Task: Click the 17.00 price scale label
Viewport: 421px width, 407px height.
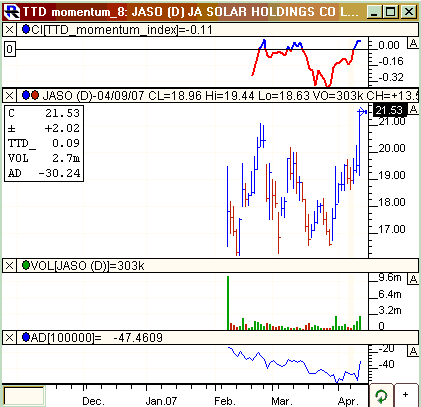Action: tap(392, 229)
